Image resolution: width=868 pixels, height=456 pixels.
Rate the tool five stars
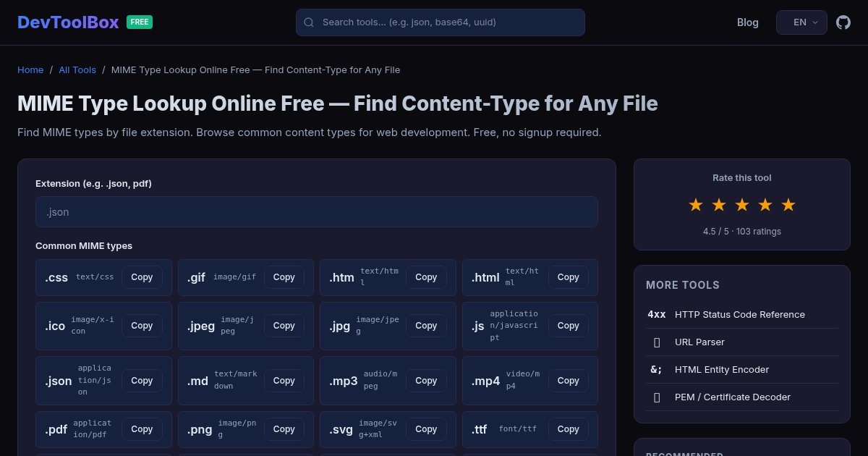[x=788, y=205]
